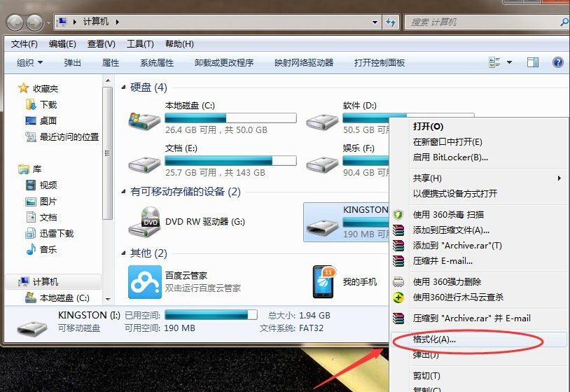The height and width of the screenshot is (392, 570).
Task: Select Local Disk (C:) drive icon
Action: (145, 119)
